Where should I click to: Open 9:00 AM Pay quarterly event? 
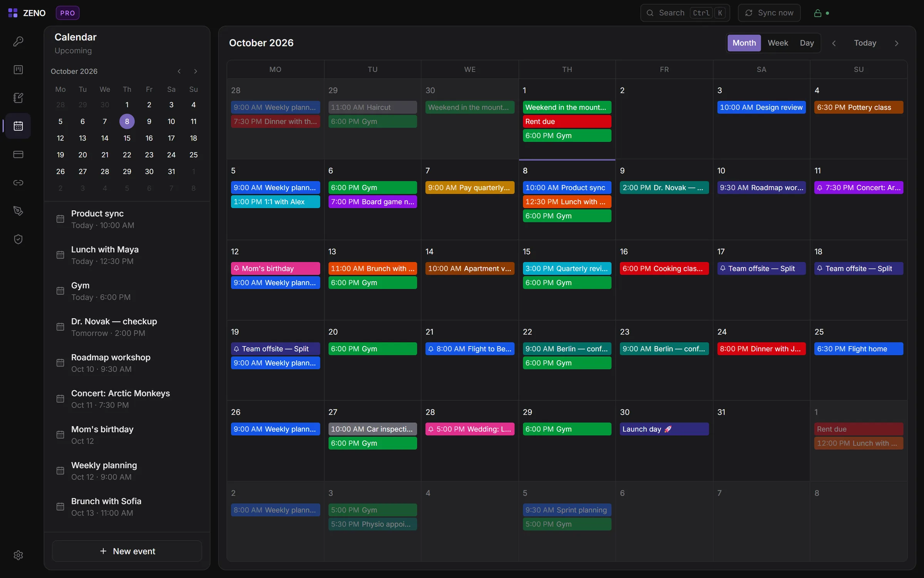coord(470,188)
